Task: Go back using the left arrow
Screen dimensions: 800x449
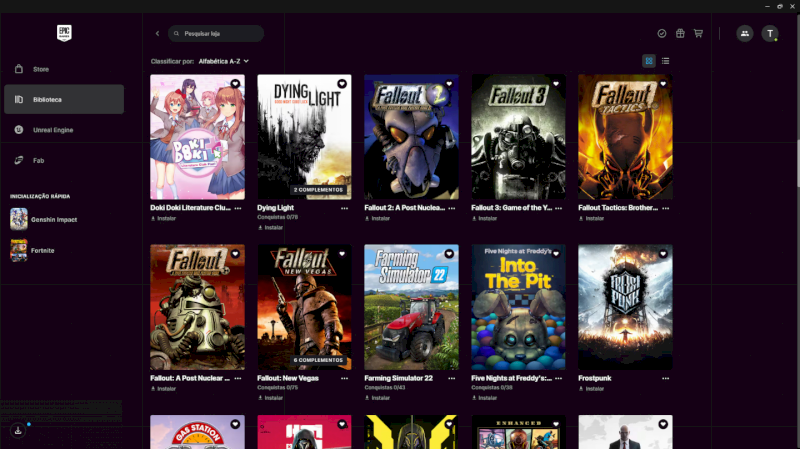Action: point(157,33)
